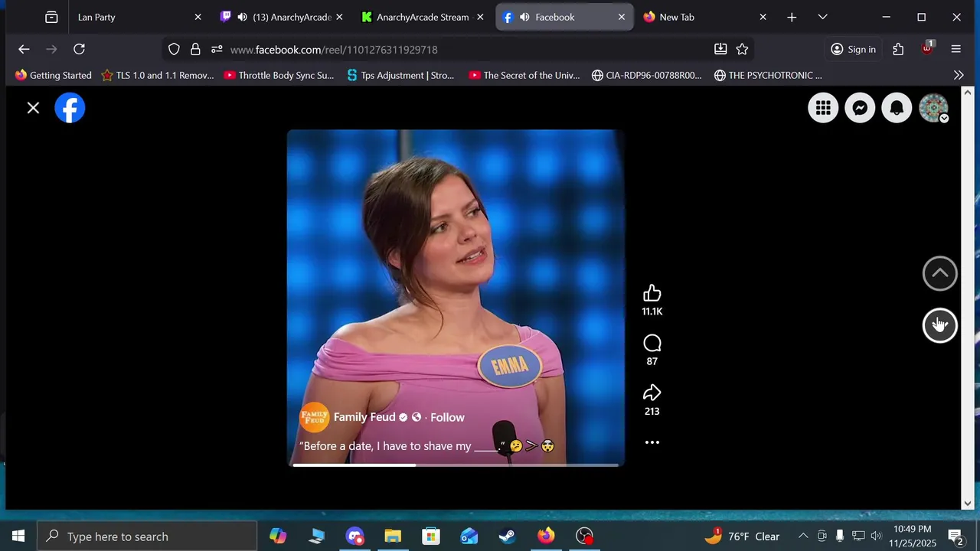The height and width of the screenshot is (551, 980).
Task: Open the Windows notification center
Action: pos(955,536)
